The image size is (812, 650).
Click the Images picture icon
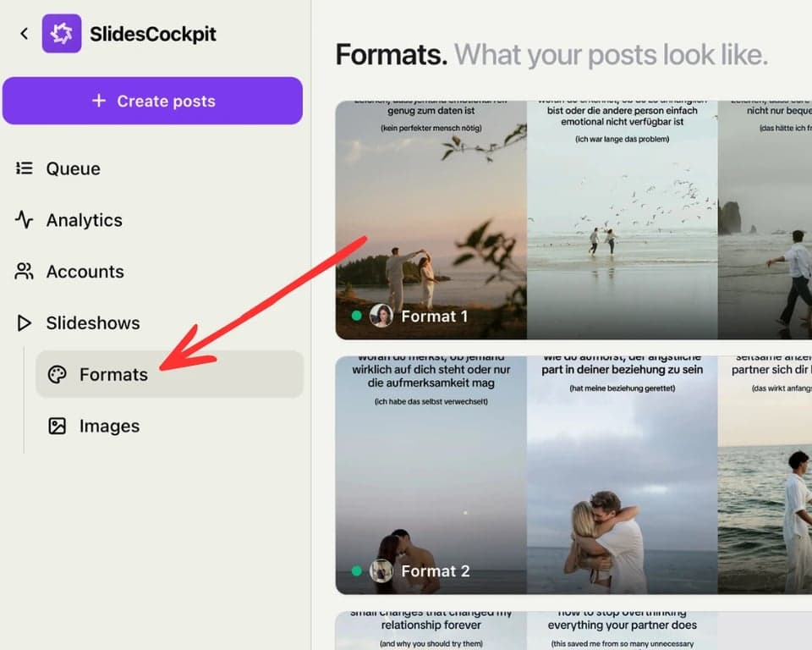tap(57, 426)
